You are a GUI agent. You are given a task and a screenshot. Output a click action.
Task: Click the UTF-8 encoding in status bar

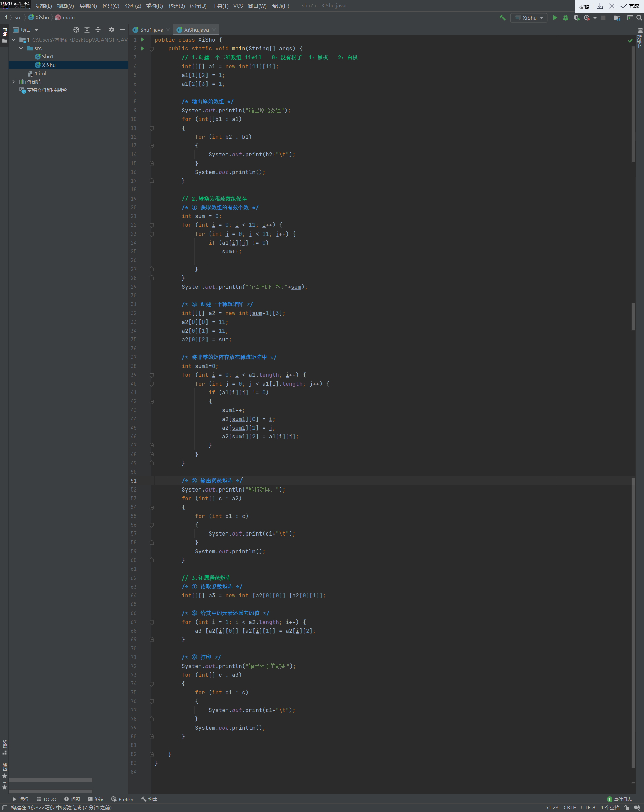click(588, 808)
